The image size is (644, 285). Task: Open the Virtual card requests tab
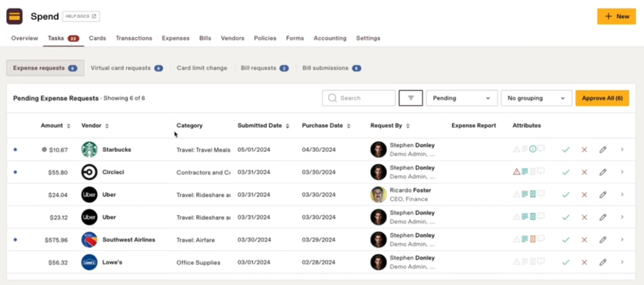click(126, 68)
